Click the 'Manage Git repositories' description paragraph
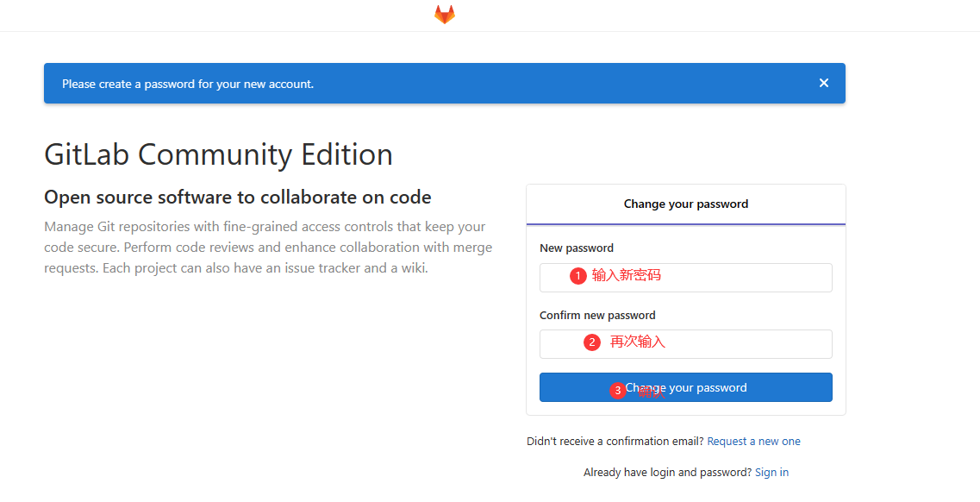Screen dimensions: 980x502 click(x=268, y=248)
